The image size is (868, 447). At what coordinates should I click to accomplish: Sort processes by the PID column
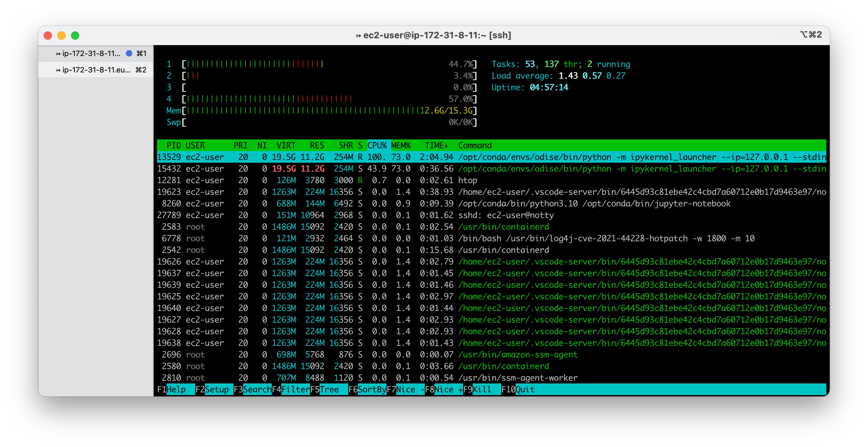point(175,145)
